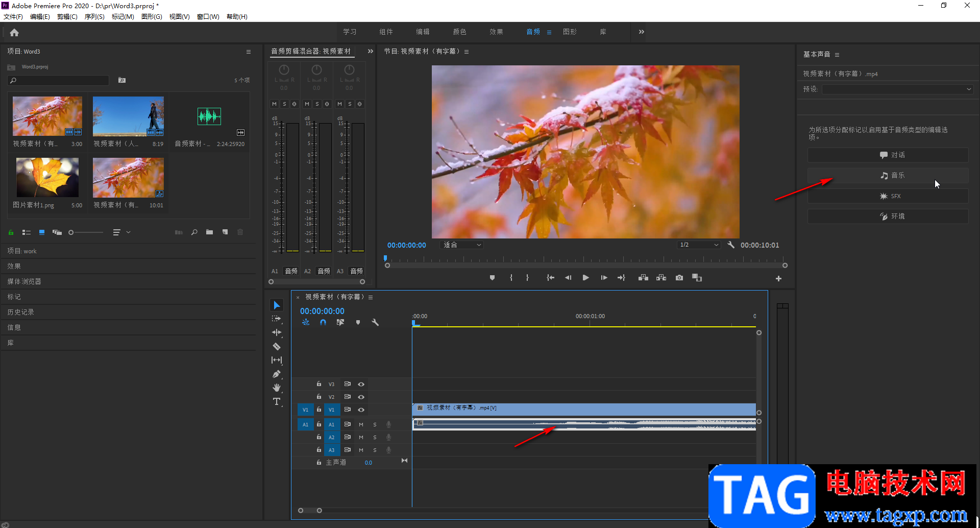Image resolution: width=980 pixels, height=528 pixels.
Task: Assign 环境 audio type
Action: click(888, 216)
